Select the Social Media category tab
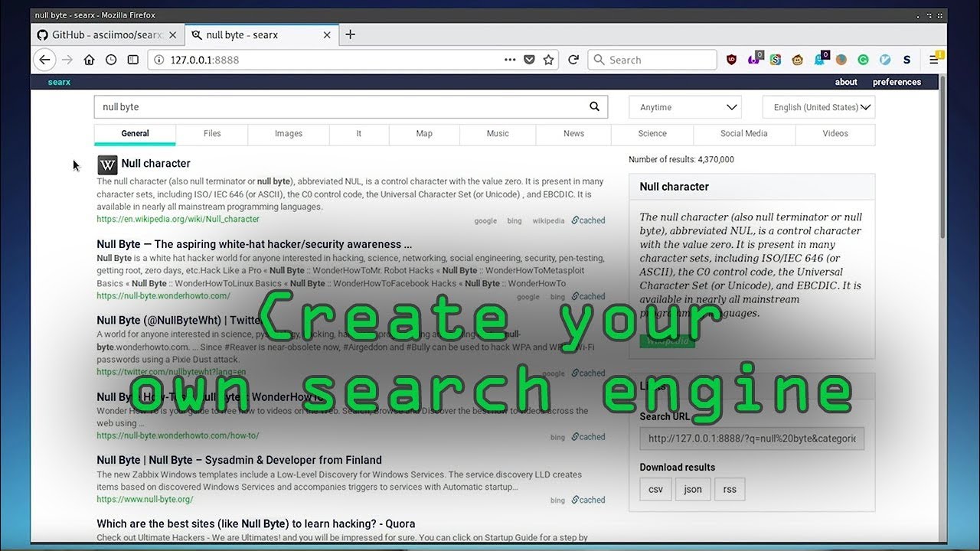The width and height of the screenshot is (980, 551). point(744,134)
